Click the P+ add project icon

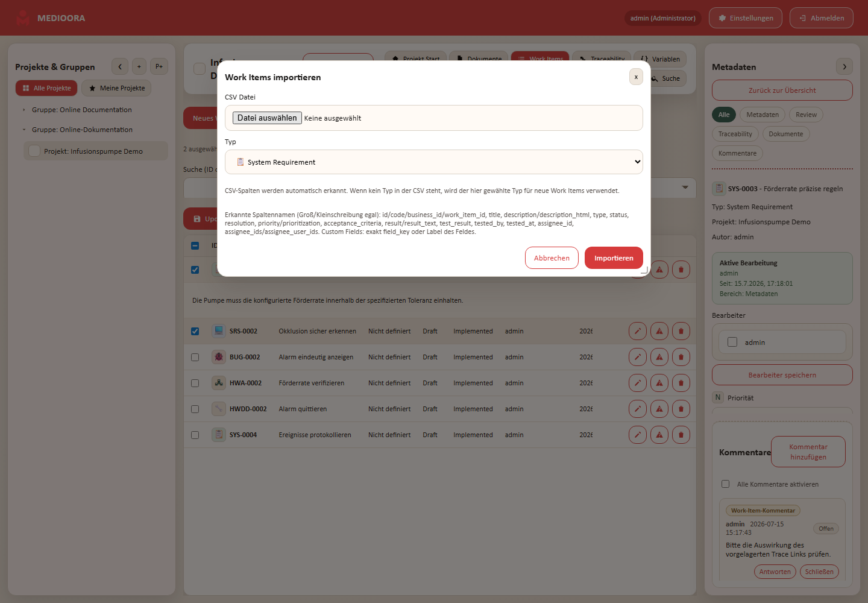tap(159, 66)
